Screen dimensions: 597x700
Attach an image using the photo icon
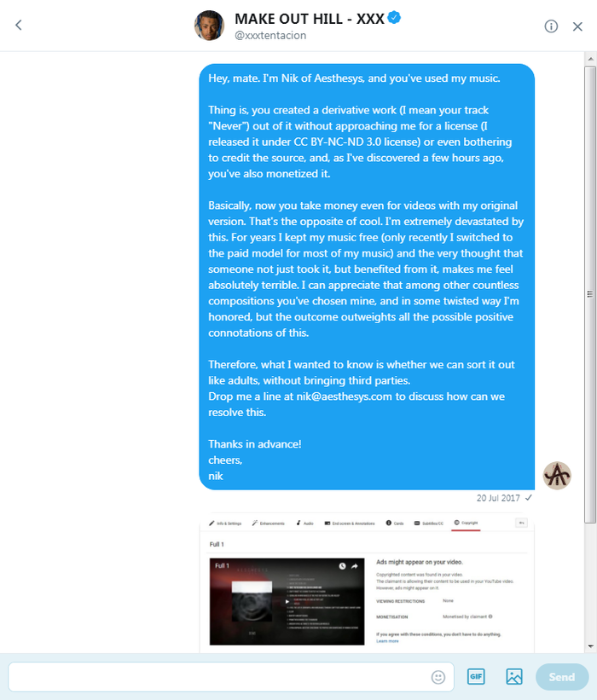514,676
